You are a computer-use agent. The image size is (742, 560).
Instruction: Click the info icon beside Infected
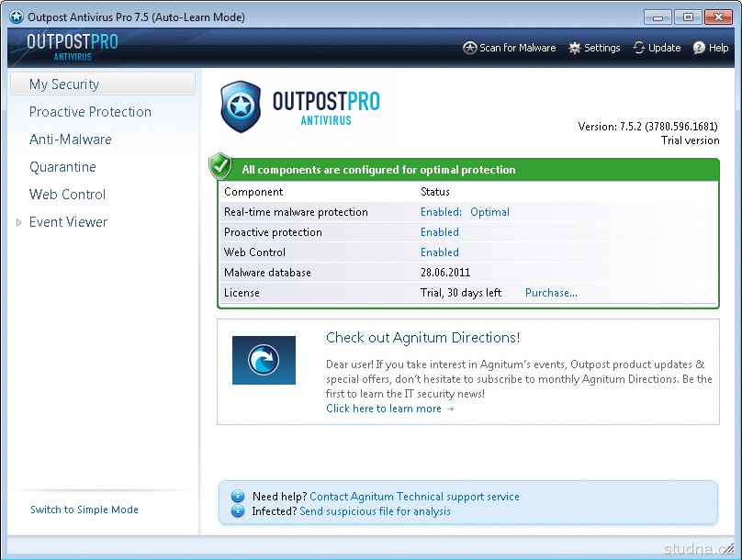pyautogui.click(x=238, y=510)
